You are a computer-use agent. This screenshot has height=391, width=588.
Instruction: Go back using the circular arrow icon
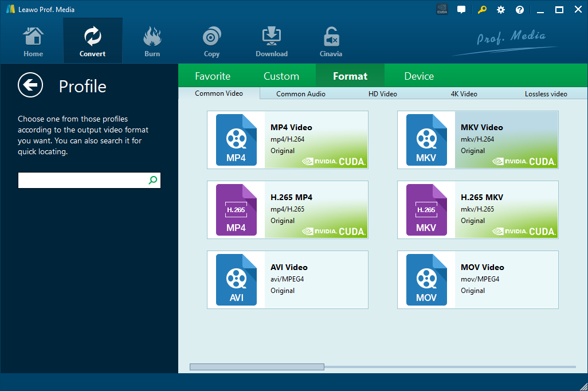(30, 85)
